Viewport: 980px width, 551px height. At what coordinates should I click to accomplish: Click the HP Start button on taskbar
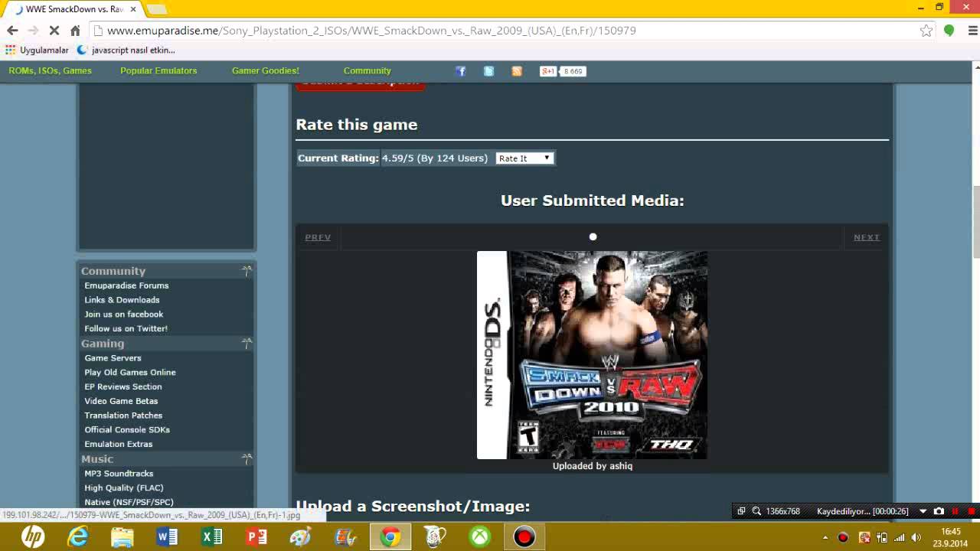click(x=33, y=537)
